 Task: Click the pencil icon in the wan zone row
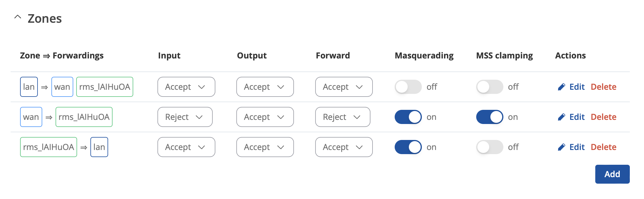click(x=561, y=117)
